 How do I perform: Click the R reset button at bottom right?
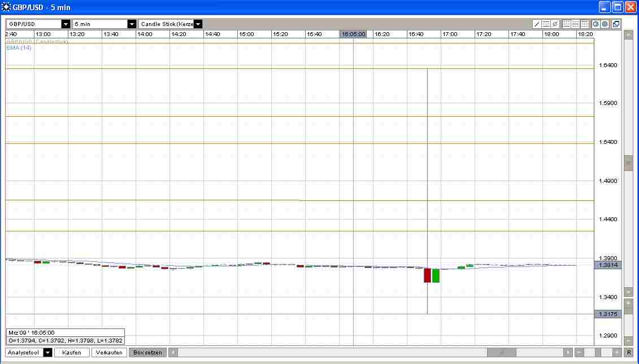pyautogui.click(x=629, y=352)
